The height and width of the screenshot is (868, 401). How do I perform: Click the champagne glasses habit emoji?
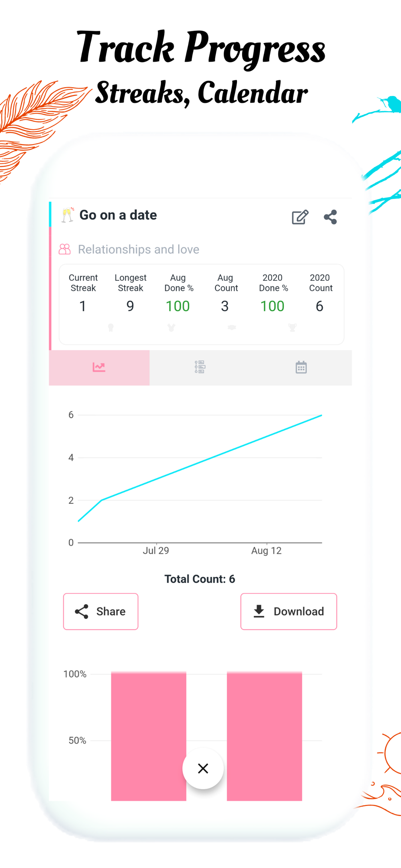click(68, 215)
